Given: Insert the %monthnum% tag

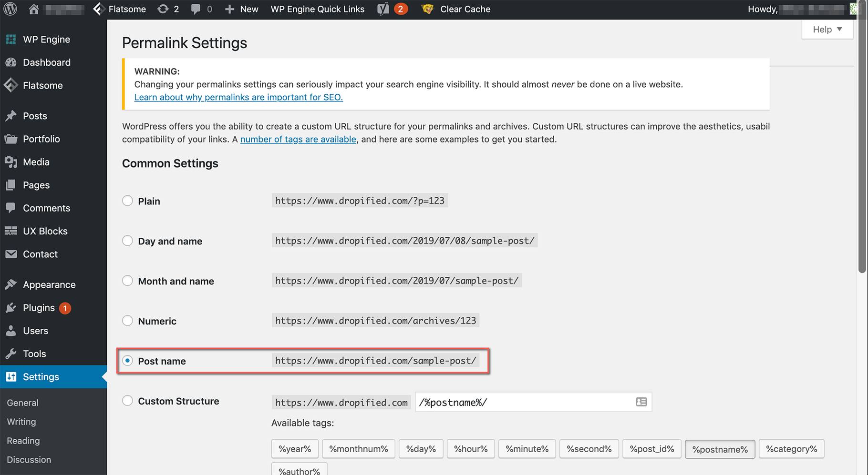Looking at the screenshot, I should tap(359, 449).
